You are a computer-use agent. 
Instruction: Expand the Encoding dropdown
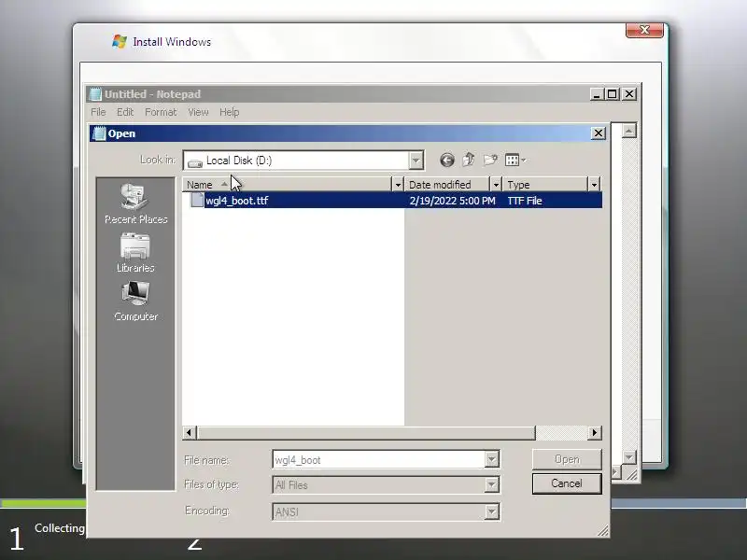click(x=492, y=511)
